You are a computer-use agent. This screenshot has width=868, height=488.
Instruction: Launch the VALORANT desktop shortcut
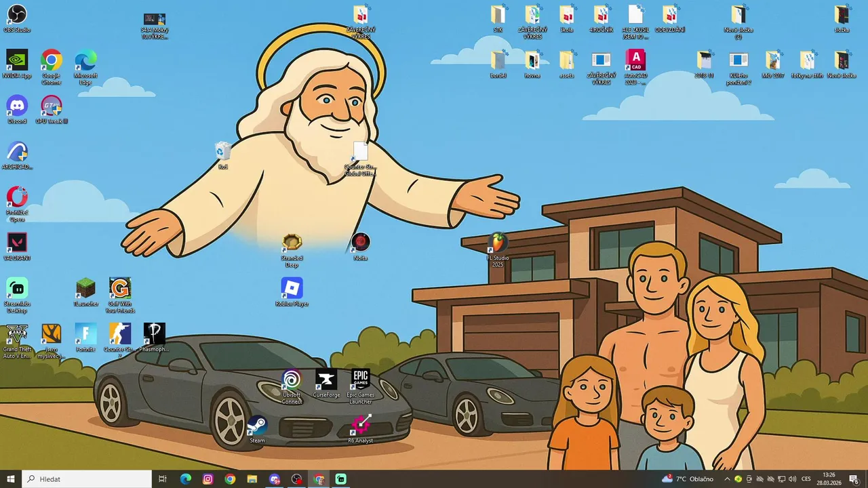point(17,247)
